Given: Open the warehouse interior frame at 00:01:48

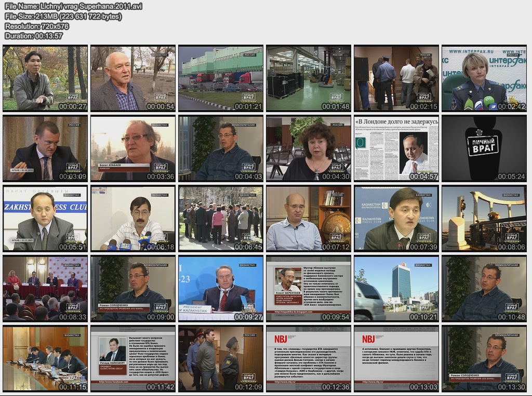Looking at the screenshot, I should point(309,78).
